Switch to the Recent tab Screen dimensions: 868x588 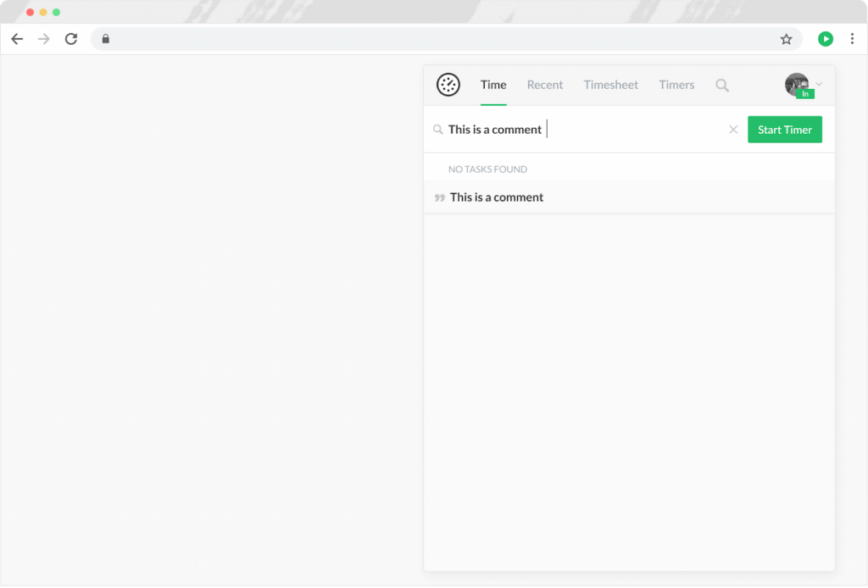[x=545, y=85]
